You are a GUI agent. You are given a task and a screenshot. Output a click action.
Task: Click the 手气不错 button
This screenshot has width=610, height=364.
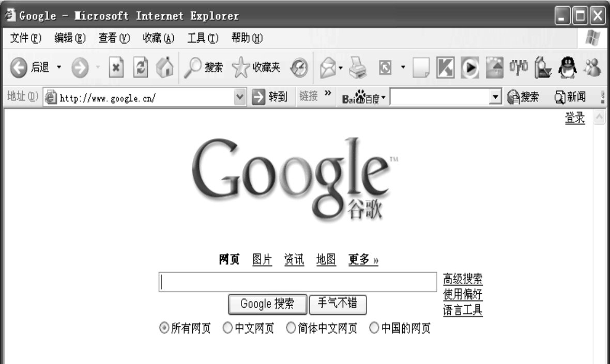point(338,304)
